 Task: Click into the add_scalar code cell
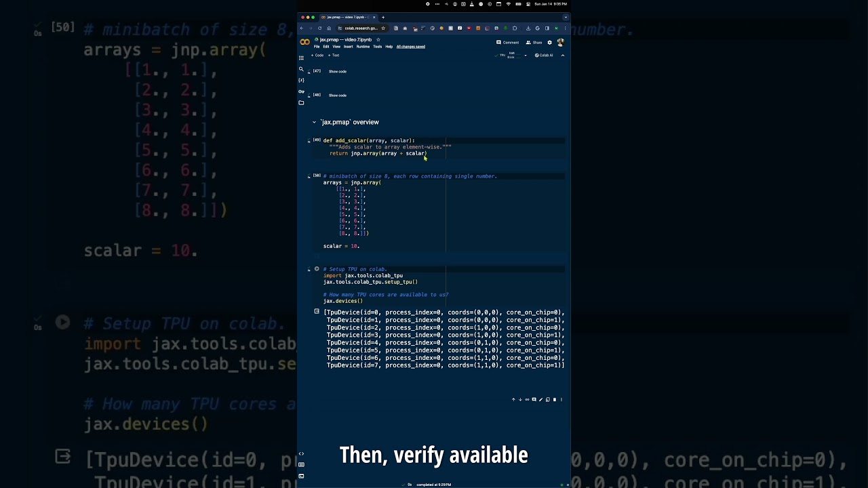click(x=443, y=147)
